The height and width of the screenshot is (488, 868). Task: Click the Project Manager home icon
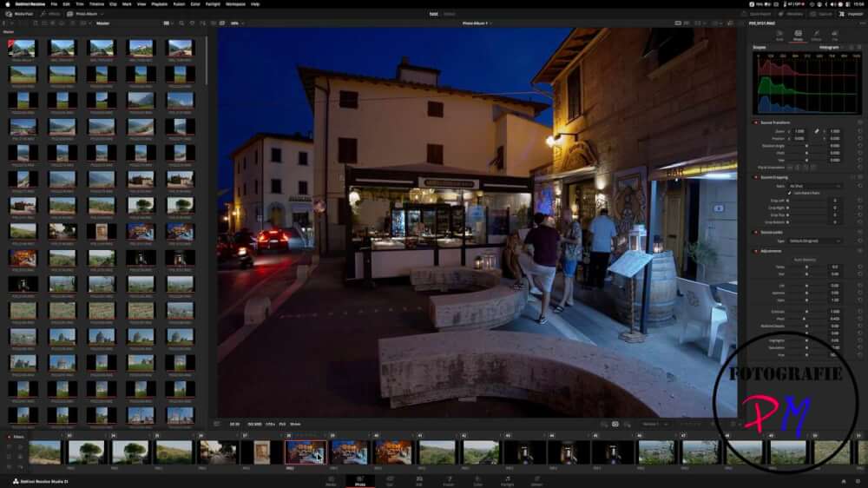click(844, 481)
